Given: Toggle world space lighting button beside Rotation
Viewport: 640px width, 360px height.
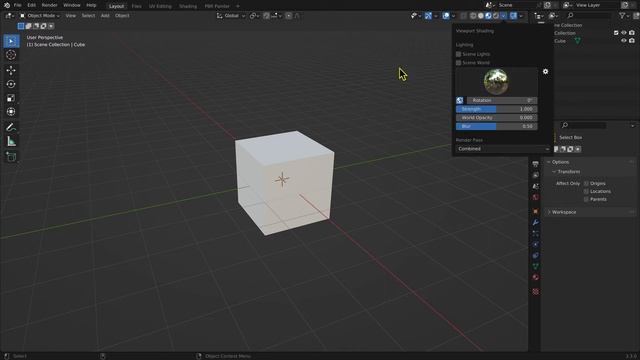Looking at the screenshot, I should point(460,100).
